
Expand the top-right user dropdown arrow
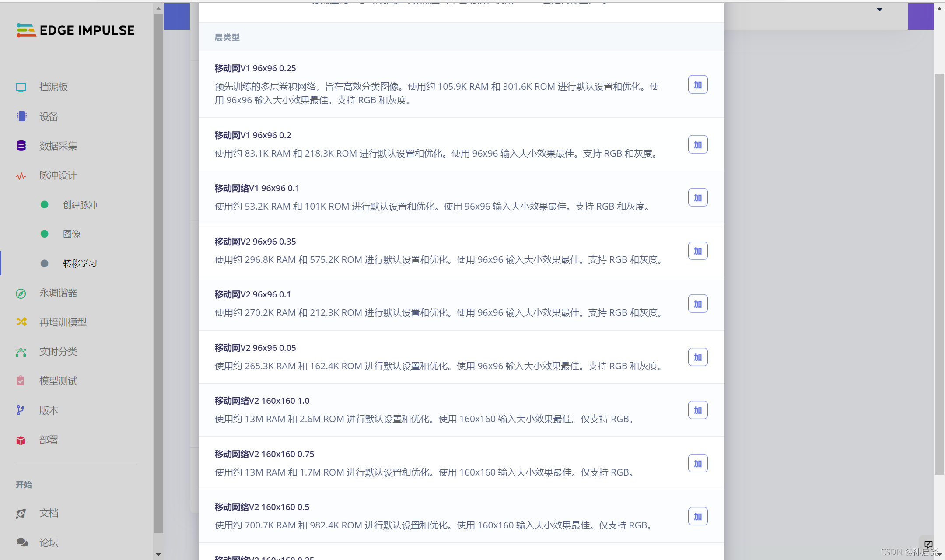click(x=879, y=10)
